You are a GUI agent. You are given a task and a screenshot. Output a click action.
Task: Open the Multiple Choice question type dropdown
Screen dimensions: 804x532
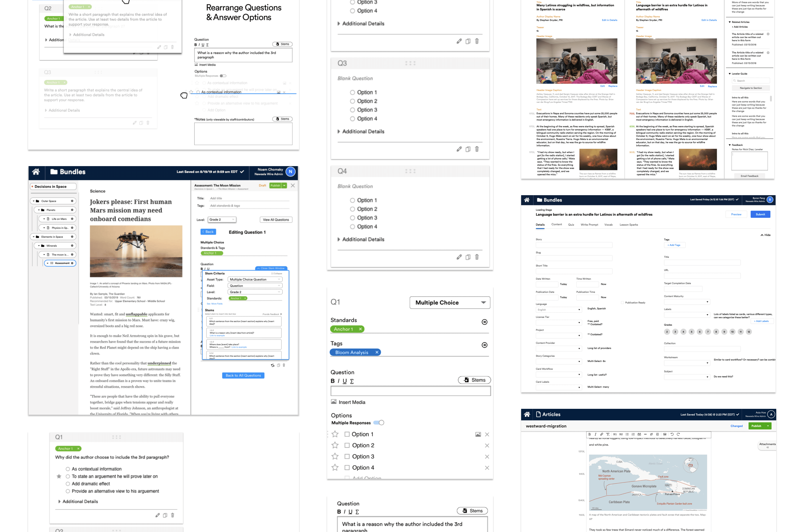(x=450, y=302)
